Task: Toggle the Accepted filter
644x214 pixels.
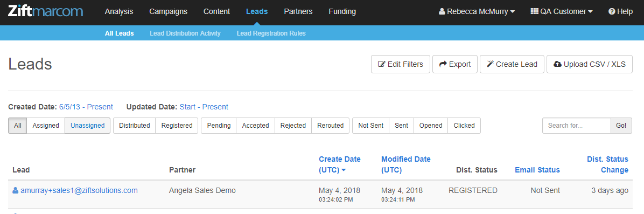Action: tap(255, 126)
